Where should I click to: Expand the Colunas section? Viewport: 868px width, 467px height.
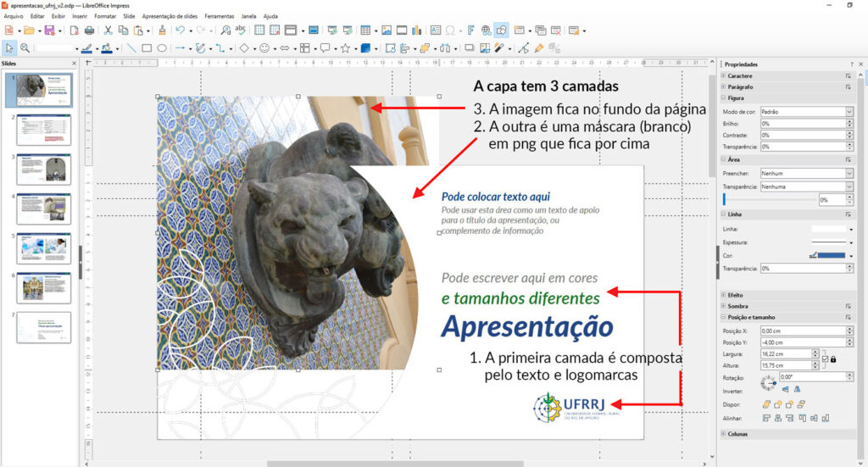pyautogui.click(x=723, y=434)
